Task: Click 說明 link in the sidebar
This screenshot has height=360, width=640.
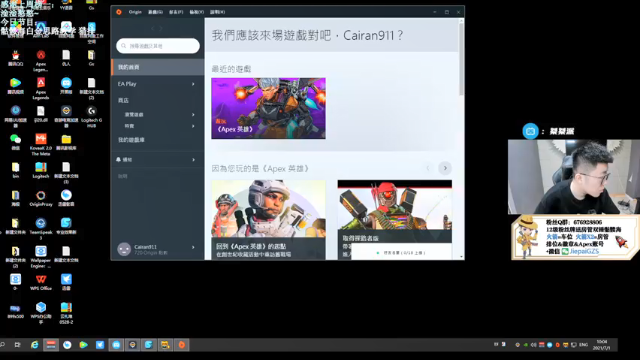Action: pyautogui.click(x=122, y=176)
